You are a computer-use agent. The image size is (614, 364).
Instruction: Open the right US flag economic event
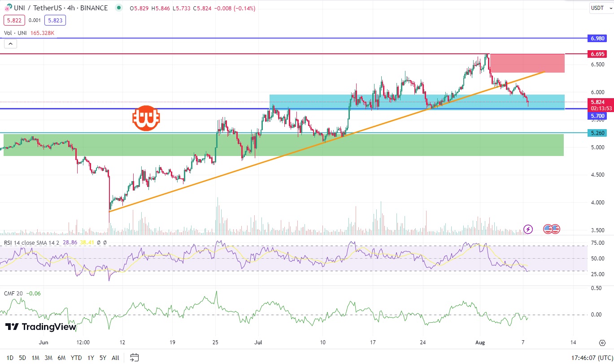coord(556,229)
